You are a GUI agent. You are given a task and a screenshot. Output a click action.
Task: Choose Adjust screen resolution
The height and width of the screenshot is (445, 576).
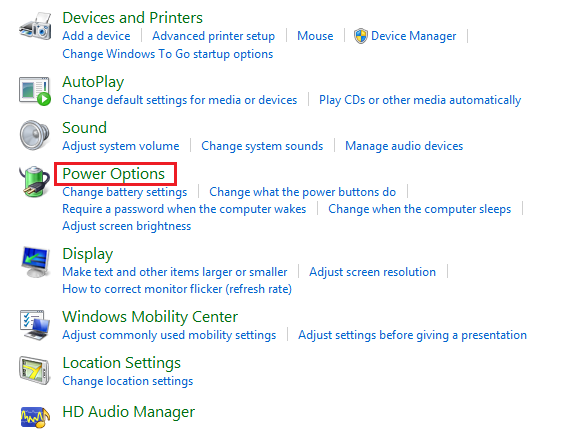coord(372,272)
